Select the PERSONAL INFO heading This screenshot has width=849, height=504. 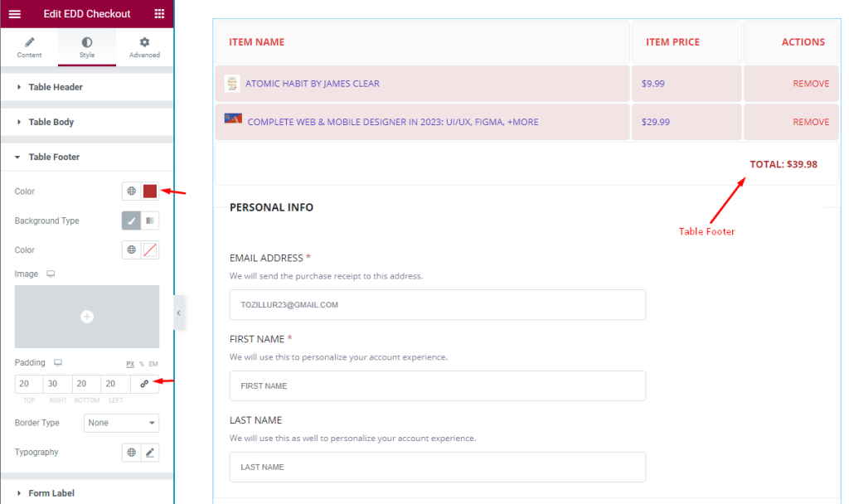(x=271, y=207)
